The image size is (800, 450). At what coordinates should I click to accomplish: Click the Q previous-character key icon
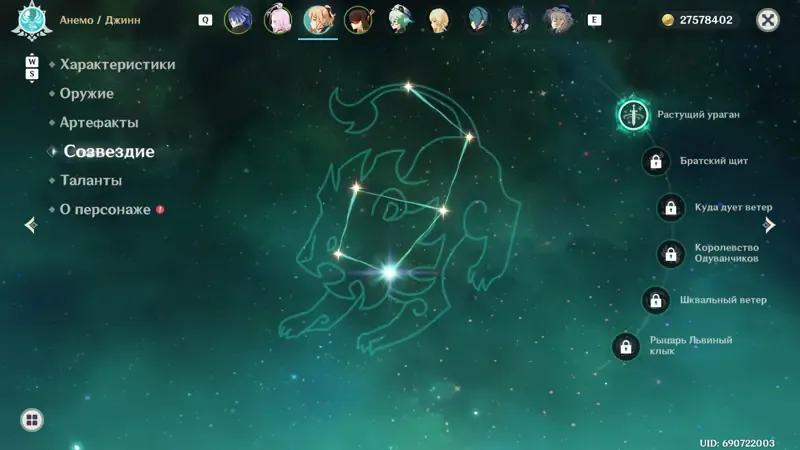(205, 20)
